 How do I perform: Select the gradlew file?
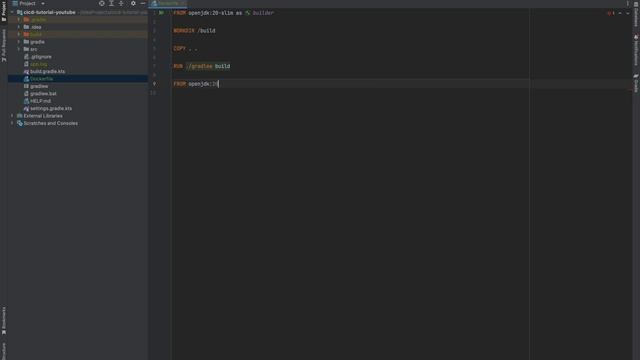(39, 86)
